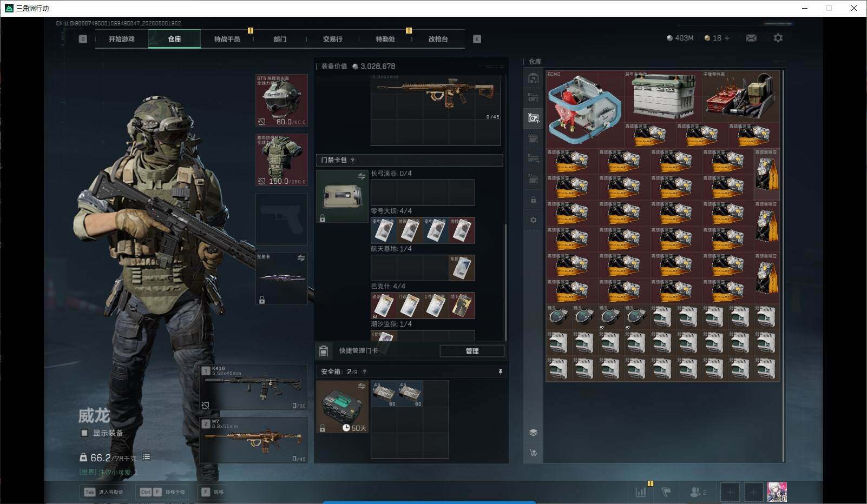Select the battery item beside ECMO

[x=663, y=96]
